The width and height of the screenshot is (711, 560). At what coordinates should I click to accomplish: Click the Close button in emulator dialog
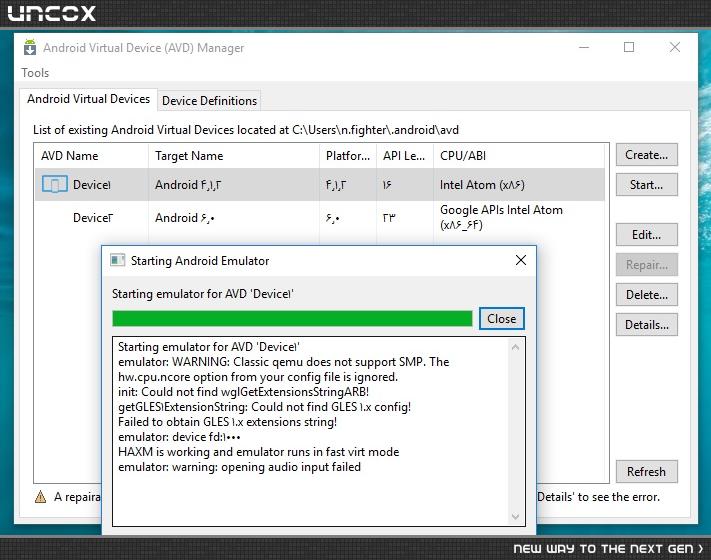[x=502, y=318]
